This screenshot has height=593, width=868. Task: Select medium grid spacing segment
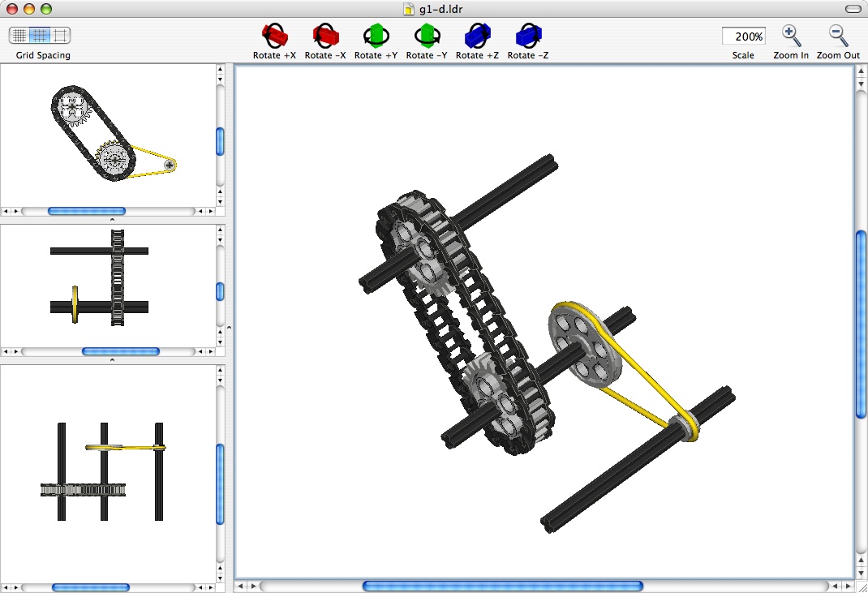click(39, 36)
